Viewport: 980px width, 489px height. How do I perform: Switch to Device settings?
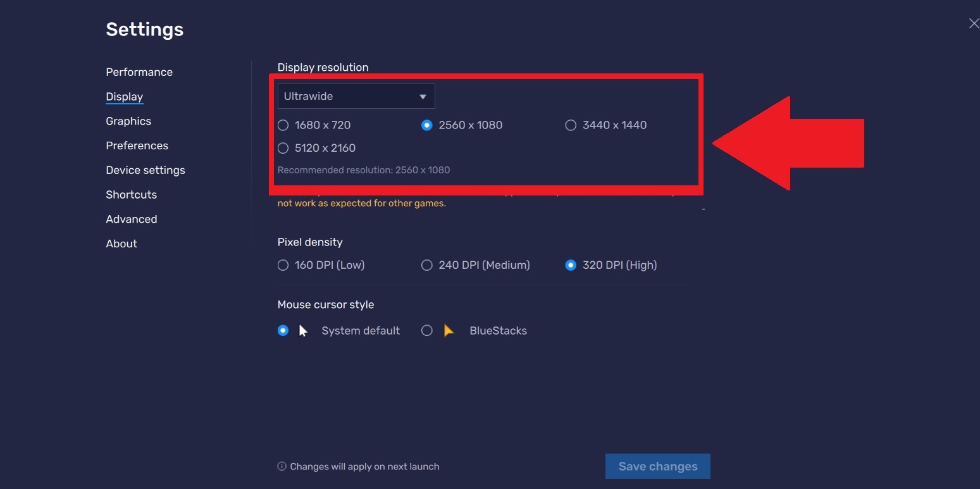click(146, 170)
